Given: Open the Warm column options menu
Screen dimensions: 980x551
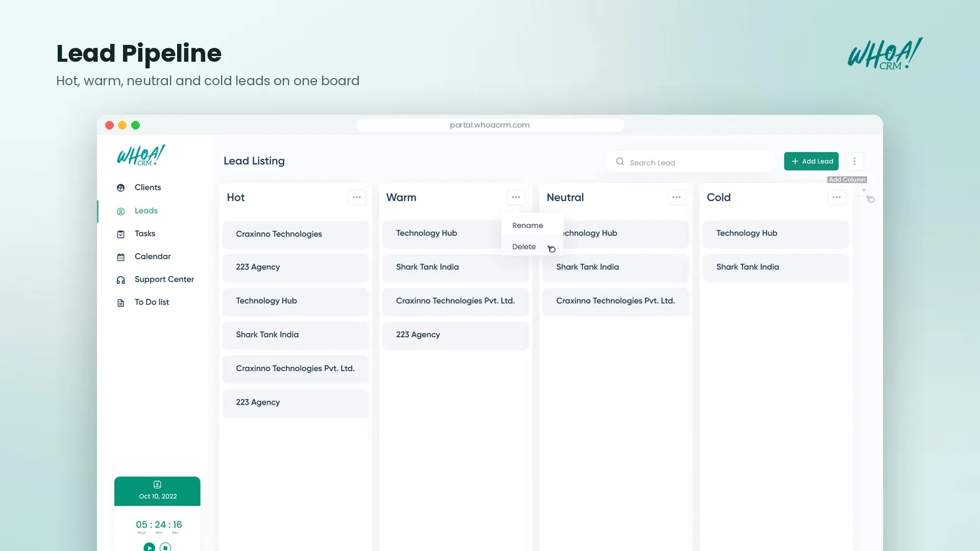Looking at the screenshot, I should coord(516,197).
